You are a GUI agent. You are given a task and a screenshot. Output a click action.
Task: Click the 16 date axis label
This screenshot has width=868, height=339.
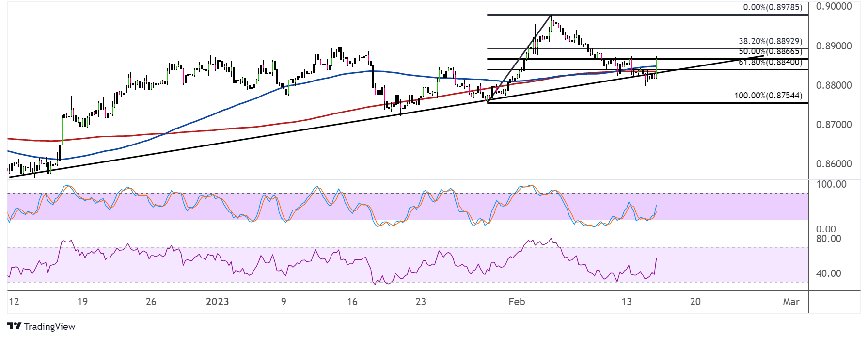tap(352, 302)
